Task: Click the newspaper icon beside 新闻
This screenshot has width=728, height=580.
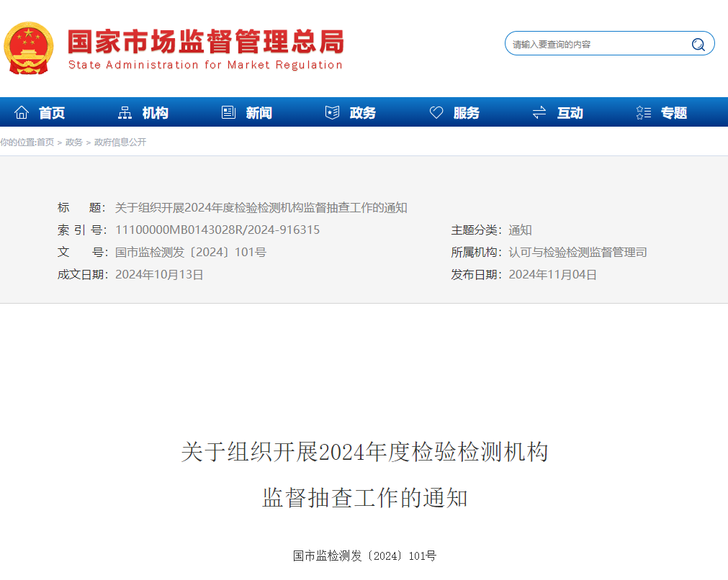Action: (229, 113)
